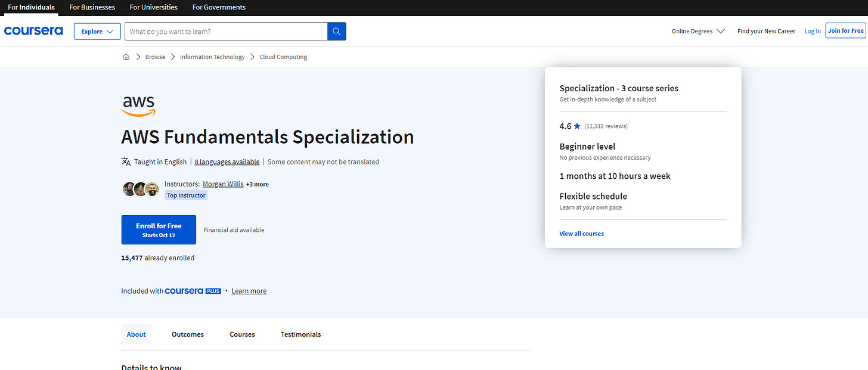Click Taught in English text

click(160, 162)
